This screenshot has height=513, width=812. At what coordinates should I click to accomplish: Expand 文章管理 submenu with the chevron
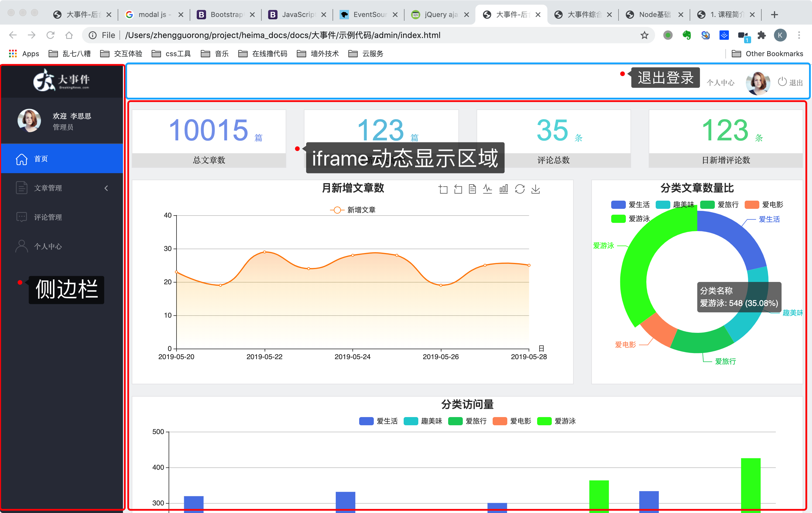click(x=106, y=188)
